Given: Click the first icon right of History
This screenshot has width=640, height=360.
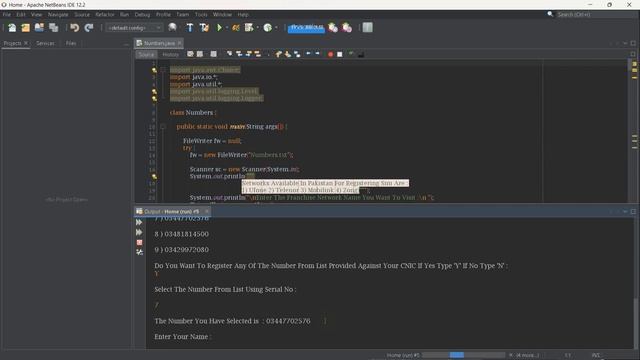Looking at the screenshot, I should point(190,54).
